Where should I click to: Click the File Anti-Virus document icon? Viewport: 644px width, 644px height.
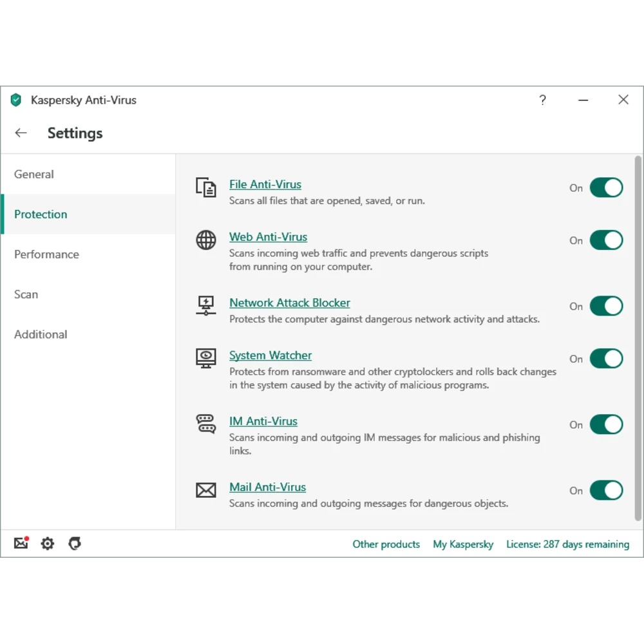click(206, 187)
